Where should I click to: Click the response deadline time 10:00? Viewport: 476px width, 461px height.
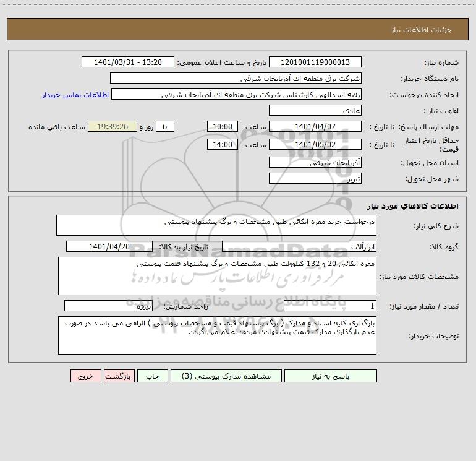[x=222, y=126]
